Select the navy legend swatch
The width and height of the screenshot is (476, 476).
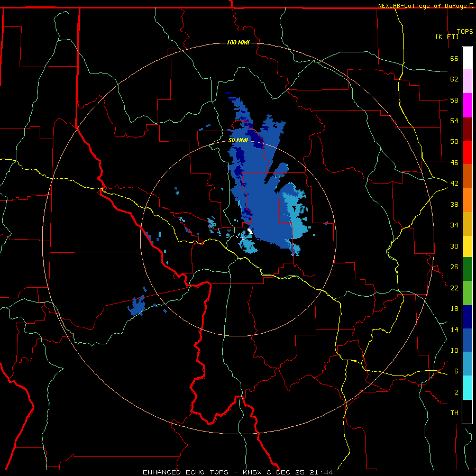click(x=467, y=317)
